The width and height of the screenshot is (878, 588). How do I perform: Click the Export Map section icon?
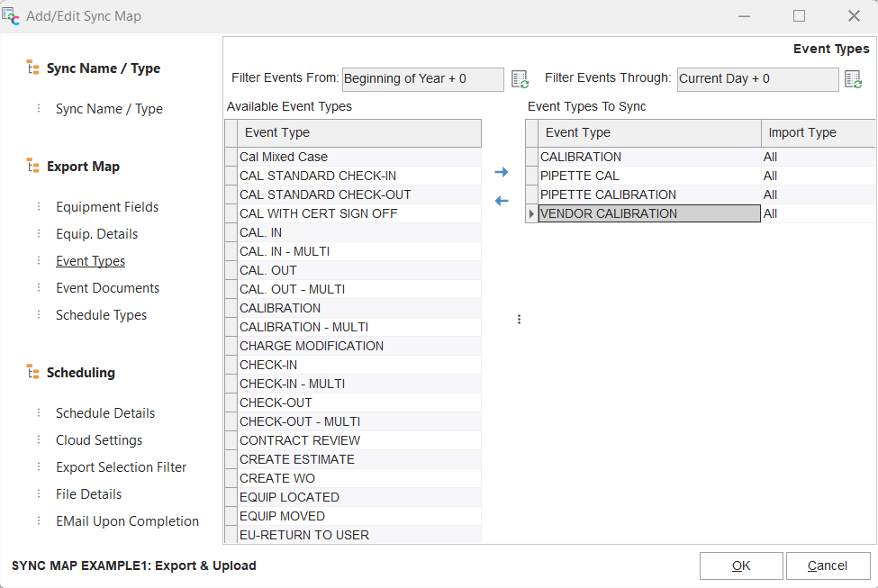32,167
